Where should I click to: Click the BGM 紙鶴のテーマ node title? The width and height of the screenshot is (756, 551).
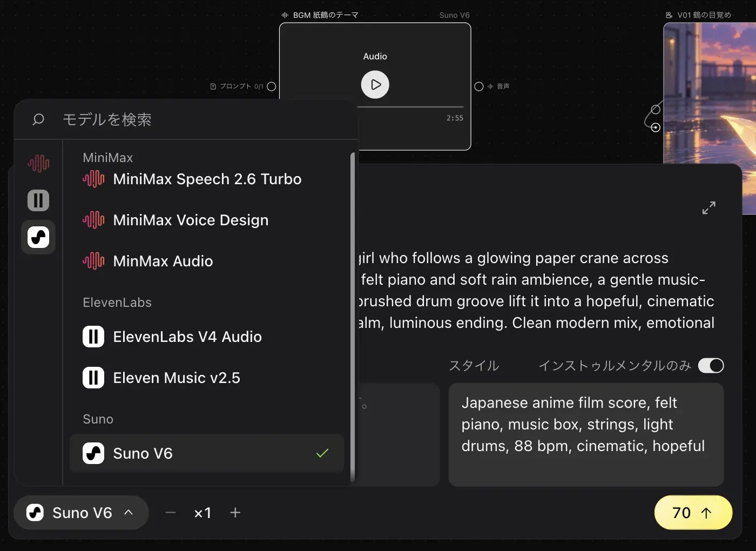click(326, 15)
